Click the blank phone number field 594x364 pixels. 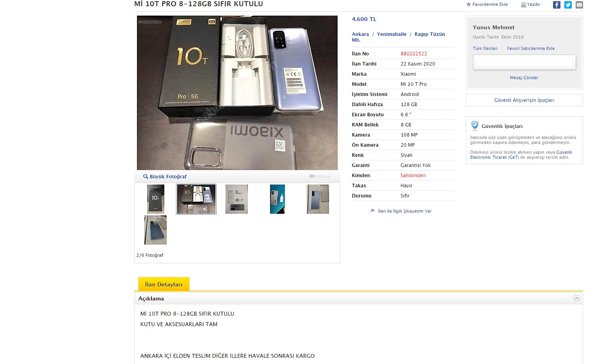524,62
